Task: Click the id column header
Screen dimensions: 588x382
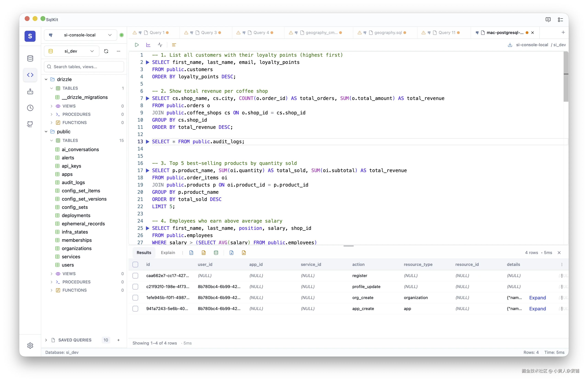Action: (148, 264)
